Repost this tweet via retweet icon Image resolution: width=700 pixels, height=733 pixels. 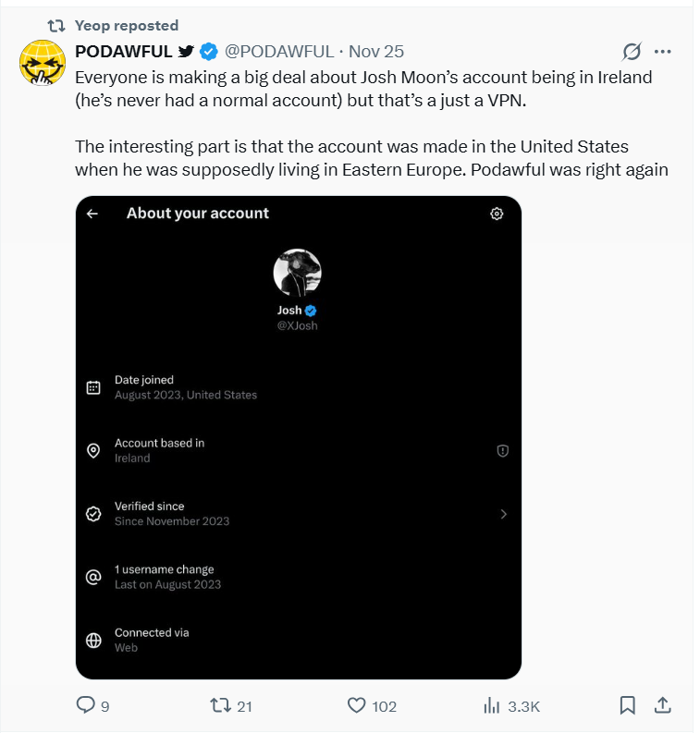coord(220,705)
